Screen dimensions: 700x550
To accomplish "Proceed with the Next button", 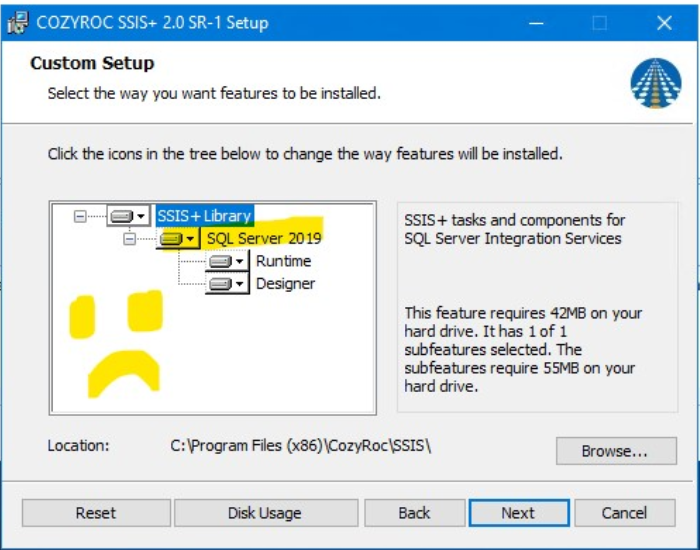I will point(519,513).
